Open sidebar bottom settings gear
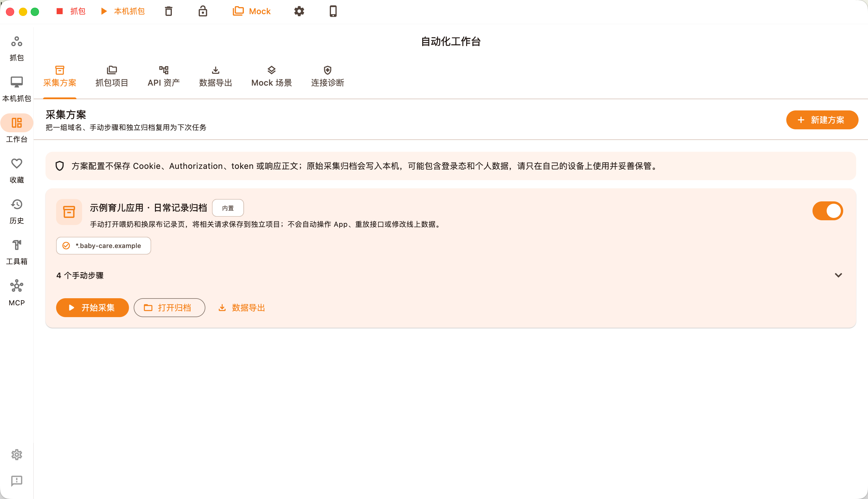The height and width of the screenshot is (499, 868). (17, 454)
